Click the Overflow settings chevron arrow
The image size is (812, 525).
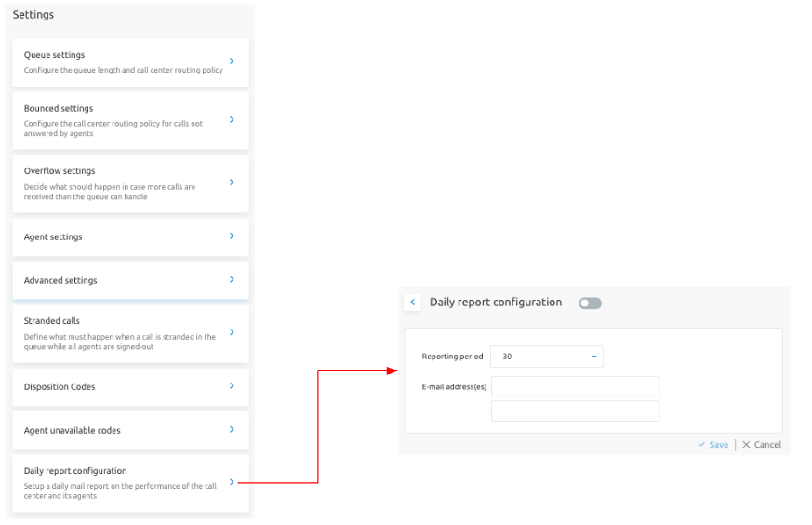pos(232,182)
